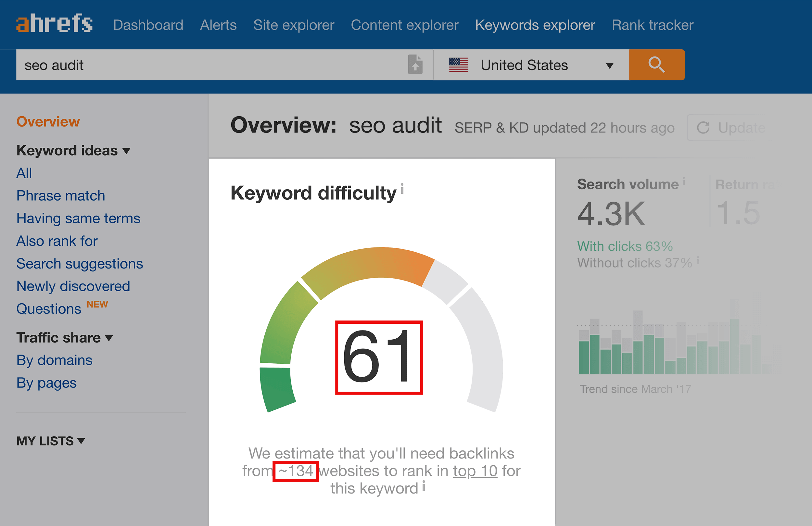The height and width of the screenshot is (526, 812).
Task: Open Search suggestions report
Action: coord(80,264)
